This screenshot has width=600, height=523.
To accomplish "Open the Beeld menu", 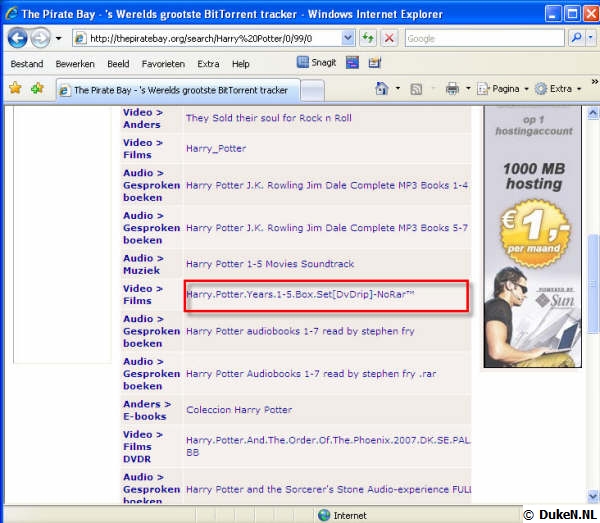I will [118, 64].
